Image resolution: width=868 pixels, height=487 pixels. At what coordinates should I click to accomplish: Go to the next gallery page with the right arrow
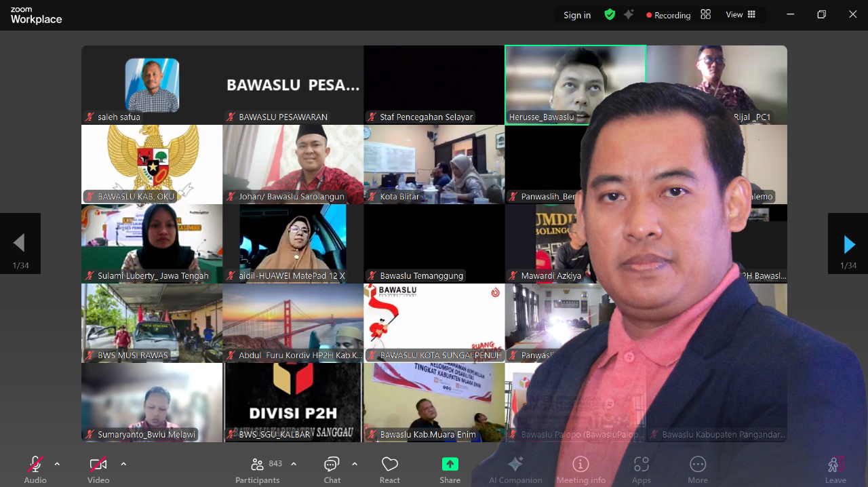[x=848, y=244]
